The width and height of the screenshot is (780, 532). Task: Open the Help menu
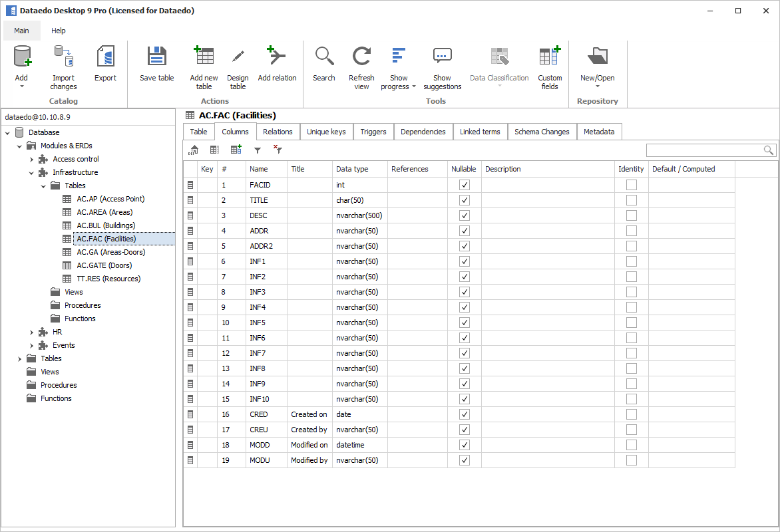click(59, 30)
